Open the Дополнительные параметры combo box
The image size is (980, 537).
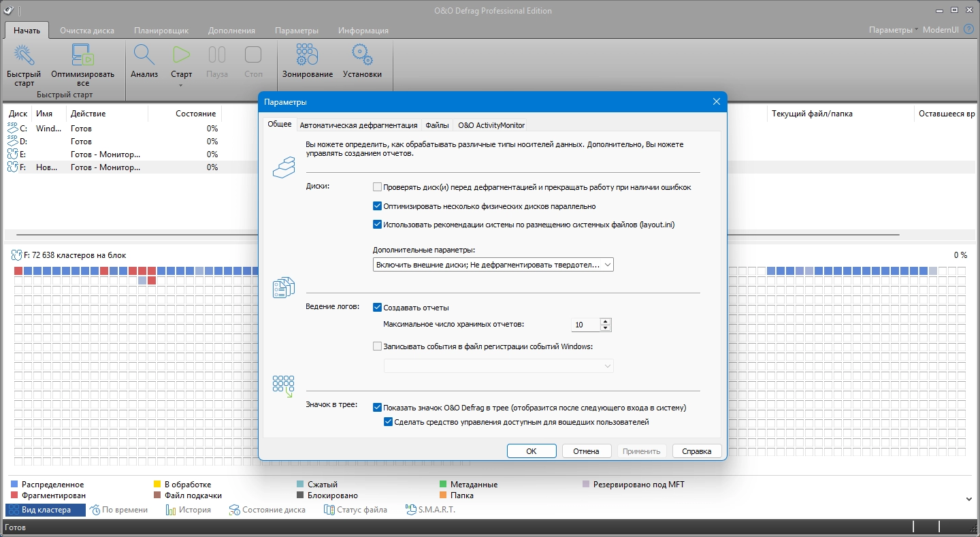493,264
